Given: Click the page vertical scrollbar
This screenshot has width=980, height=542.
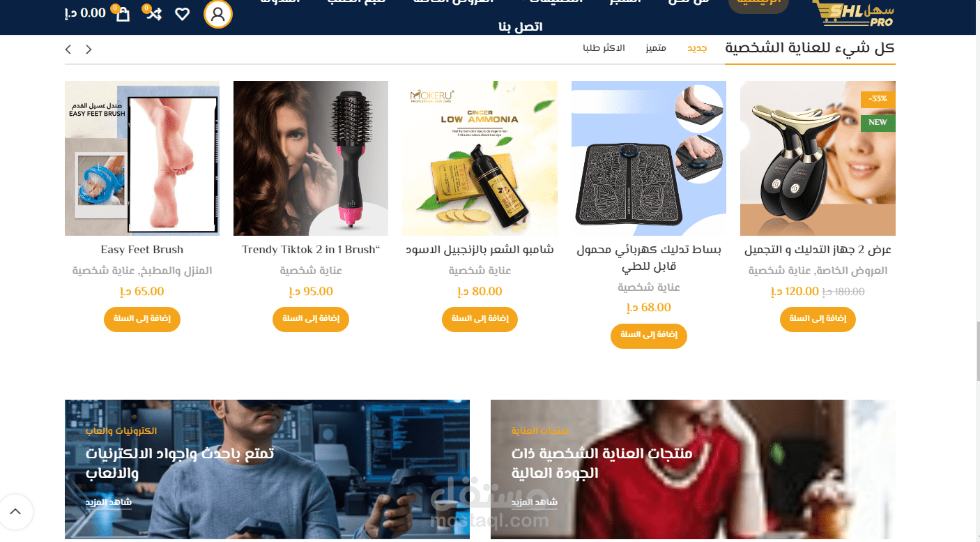Looking at the screenshot, I should (x=977, y=271).
